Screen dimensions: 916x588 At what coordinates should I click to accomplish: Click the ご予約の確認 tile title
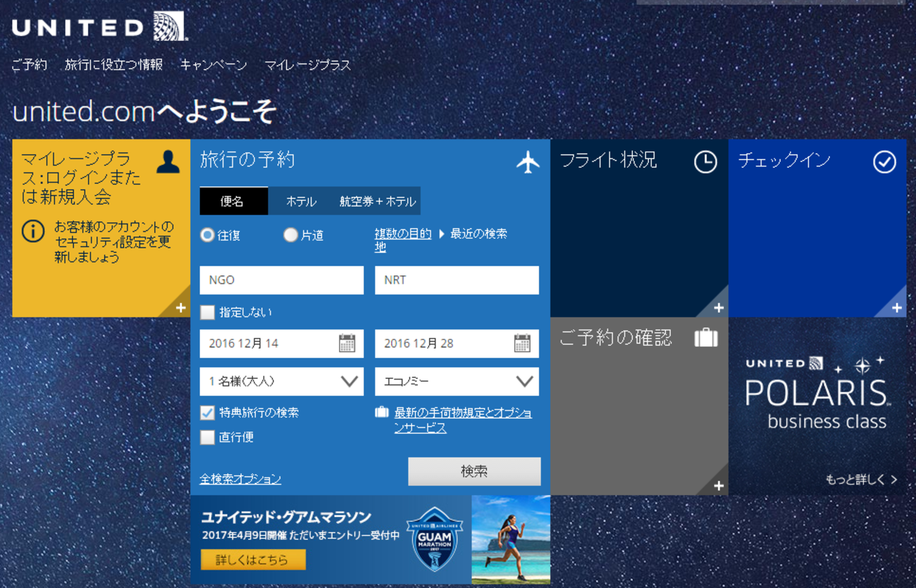click(x=616, y=338)
